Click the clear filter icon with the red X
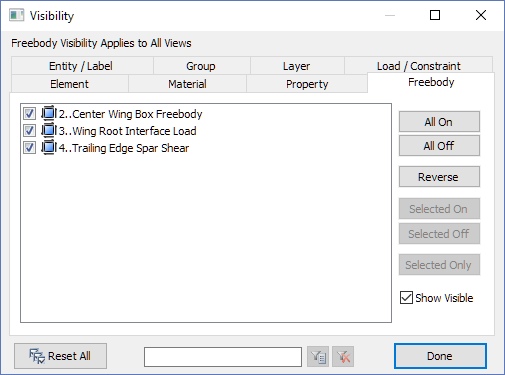Screen dimensions: 505x375 pos(343,357)
